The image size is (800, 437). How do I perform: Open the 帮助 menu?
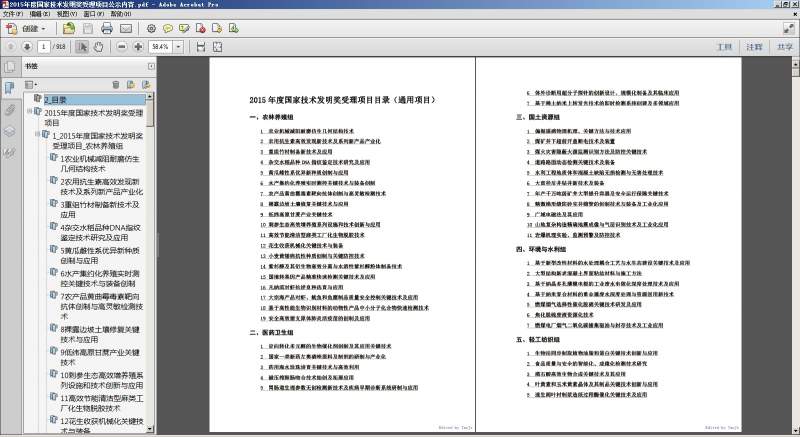[x=120, y=14]
